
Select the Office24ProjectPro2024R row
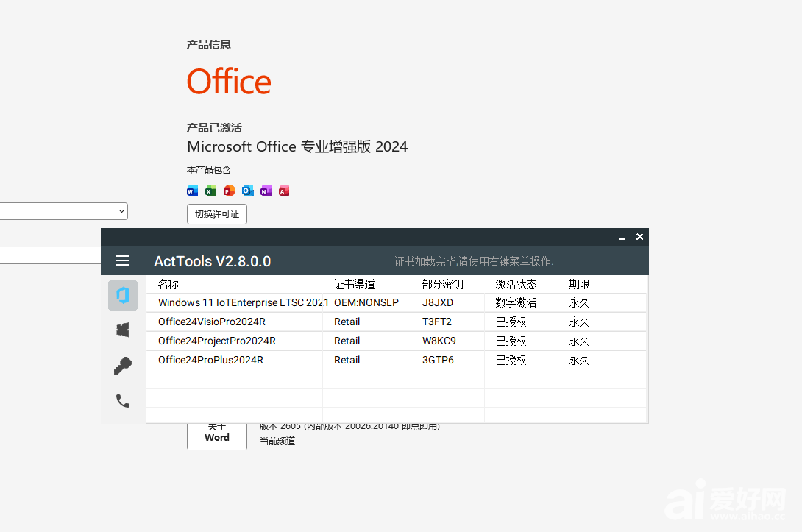397,341
